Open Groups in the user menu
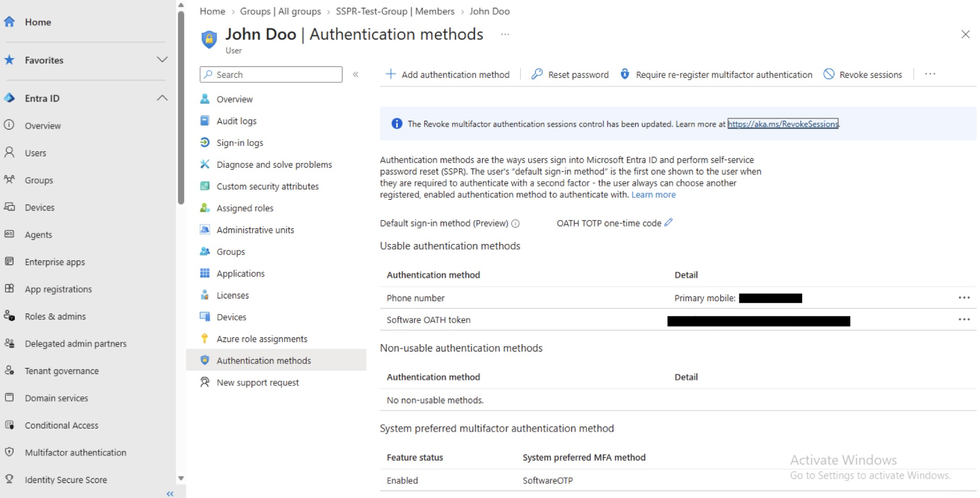This screenshot has height=498, width=980. click(x=231, y=252)
